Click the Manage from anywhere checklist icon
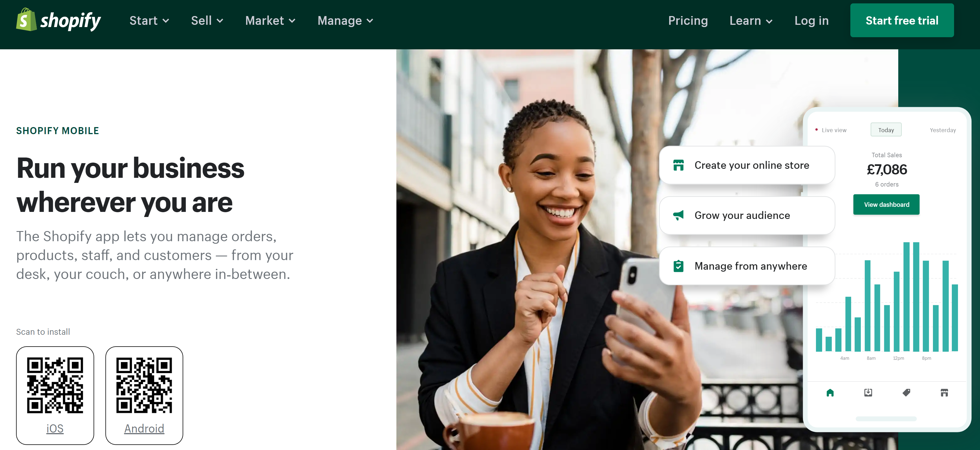Screen dimensions: 980x450 [679, 266]
